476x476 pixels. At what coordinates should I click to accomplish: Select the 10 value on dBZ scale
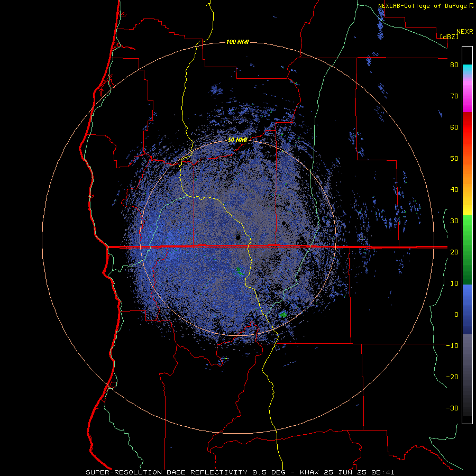coord(454,283)
